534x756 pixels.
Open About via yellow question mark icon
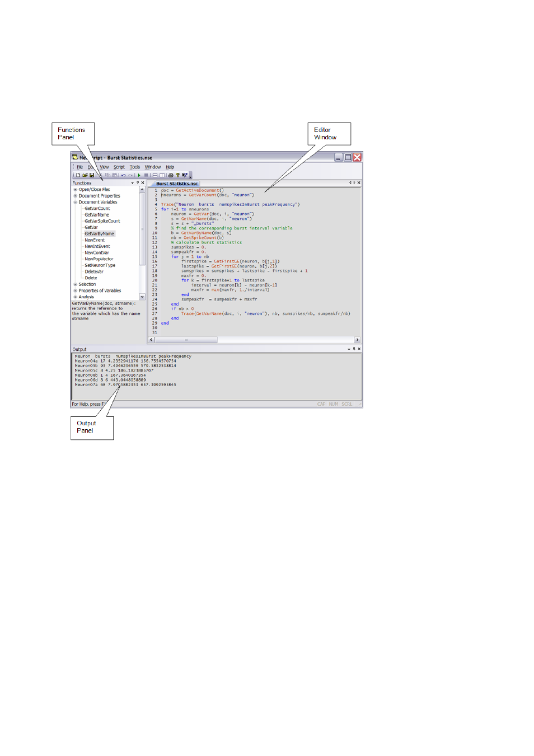point(177,175)
